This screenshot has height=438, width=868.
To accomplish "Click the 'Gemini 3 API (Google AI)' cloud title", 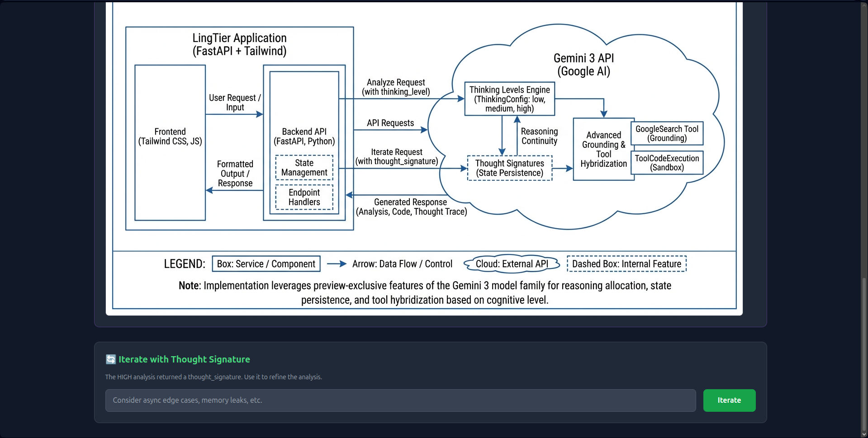I will 584,65.
